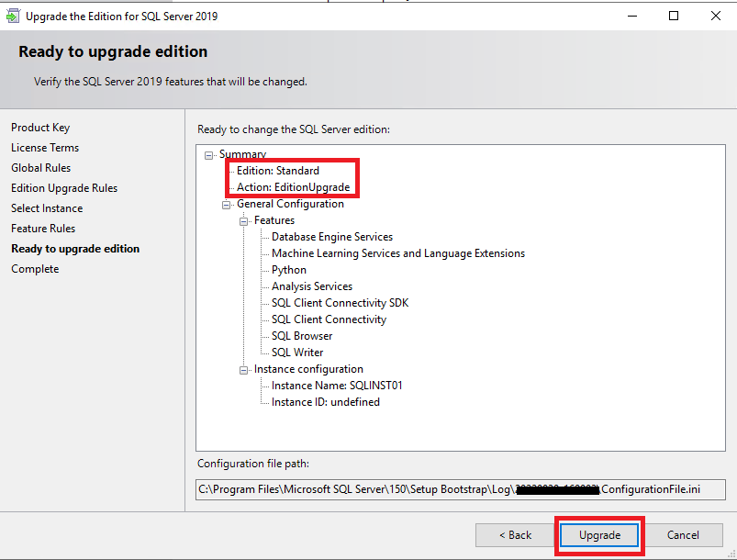The image size is (737, 560).
Task: Select the Complete step in sidebar
Action: [35, 269]
